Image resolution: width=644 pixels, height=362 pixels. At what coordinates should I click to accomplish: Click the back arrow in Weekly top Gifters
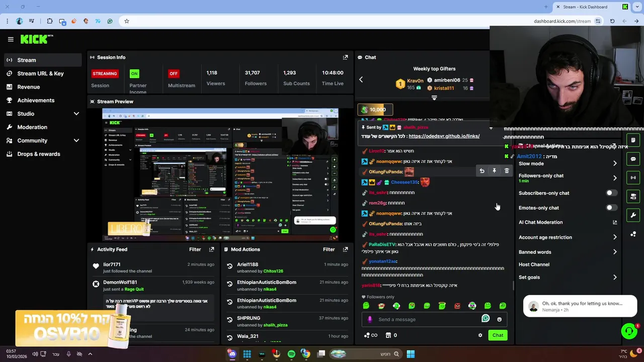tap(361, 79)
